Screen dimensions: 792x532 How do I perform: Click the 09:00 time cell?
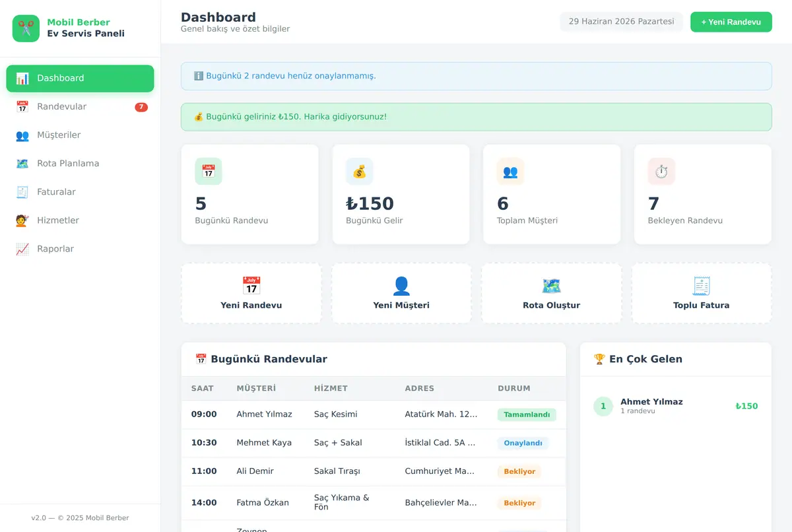[x=204, y=415]
